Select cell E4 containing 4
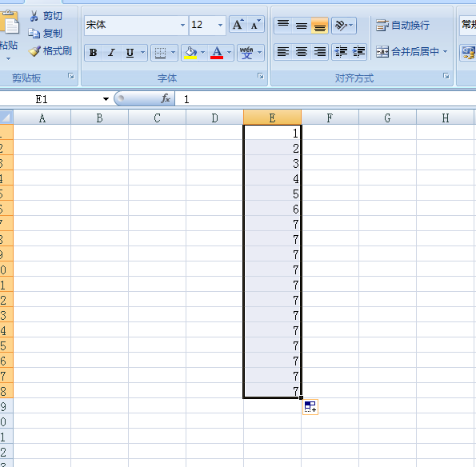 pyautogui.click(x=272, y=178)
